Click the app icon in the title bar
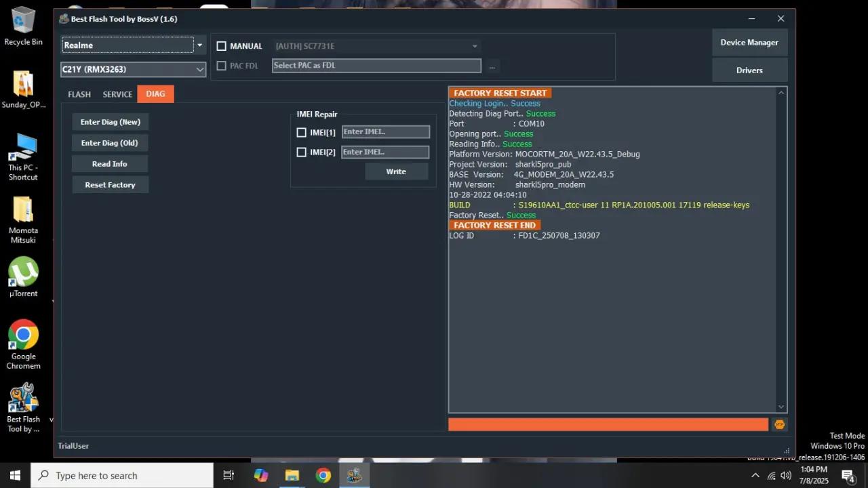This screenshot has width=868, height=488. pyautogui.click(x=64, y=19)
